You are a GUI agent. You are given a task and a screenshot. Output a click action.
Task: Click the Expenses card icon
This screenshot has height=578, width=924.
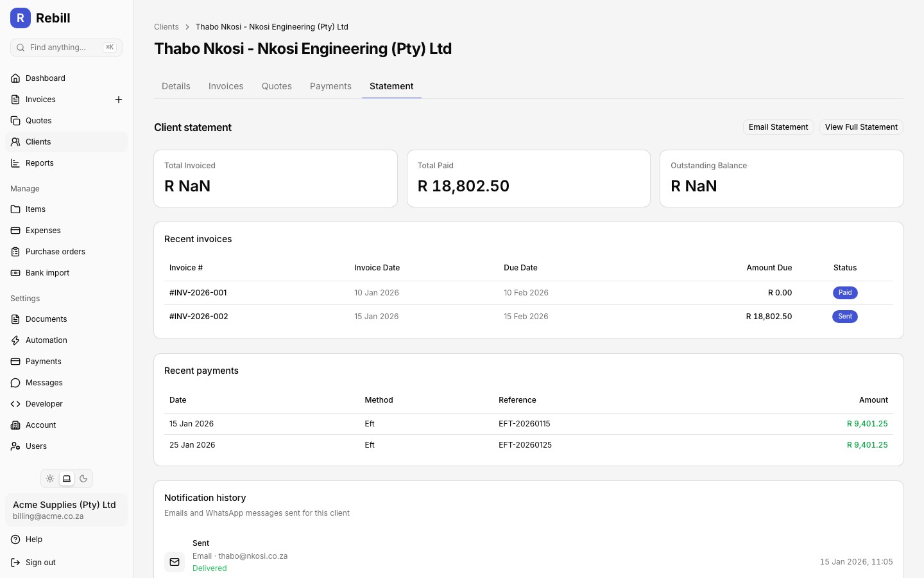click(x=15, y=231)
